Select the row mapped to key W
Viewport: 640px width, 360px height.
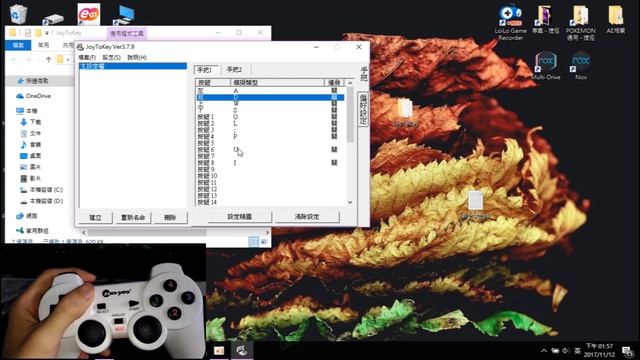point(270,104)
